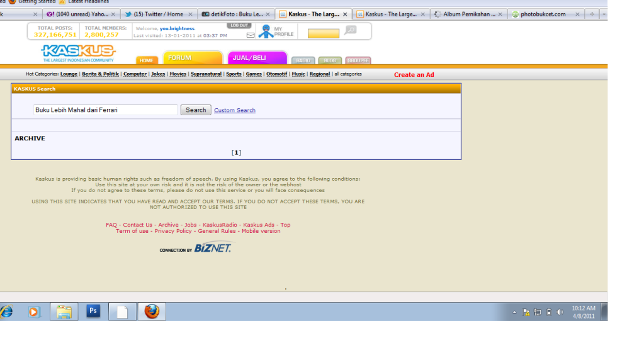Open Photoshop from the taskbar

point(93,312)
